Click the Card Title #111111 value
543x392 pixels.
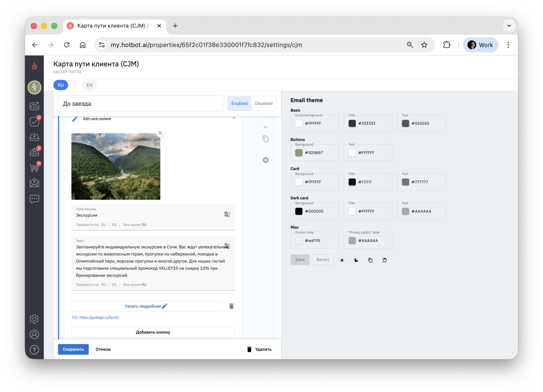pos(365,182)
